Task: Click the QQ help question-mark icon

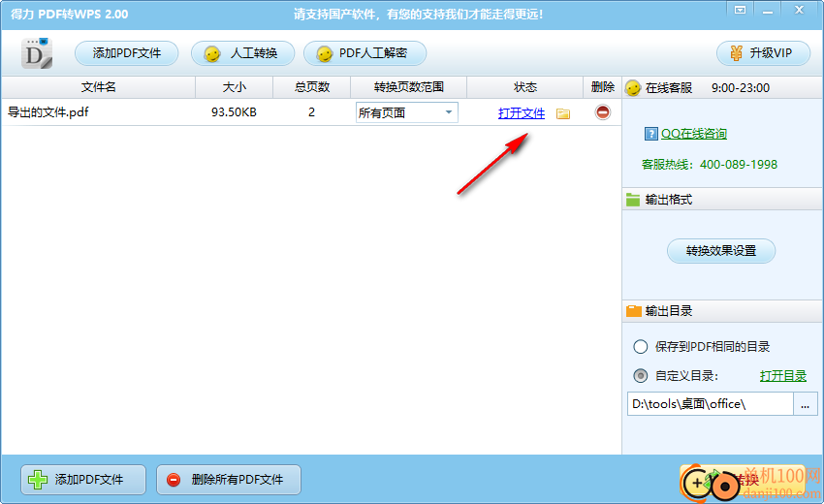Action: click(x=650, y=134)
